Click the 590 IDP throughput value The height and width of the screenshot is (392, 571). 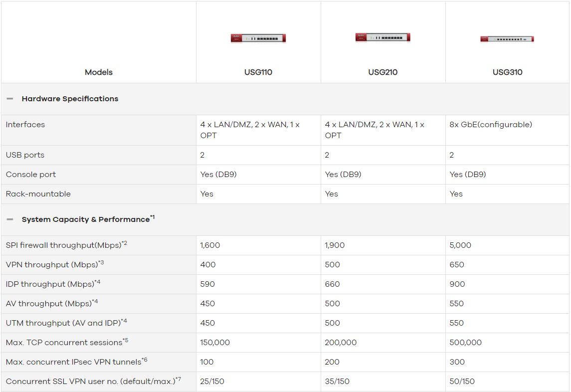click(207, 284)
